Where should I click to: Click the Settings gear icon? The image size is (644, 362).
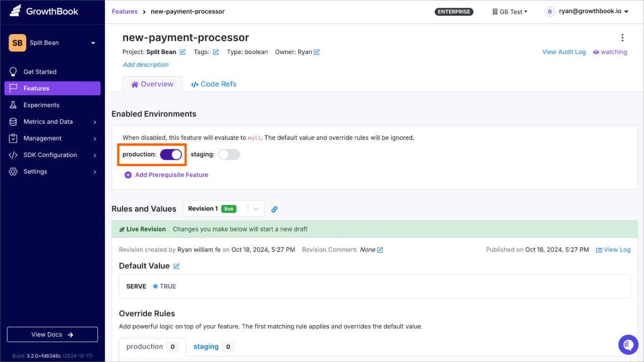click(x=13, y=172)
